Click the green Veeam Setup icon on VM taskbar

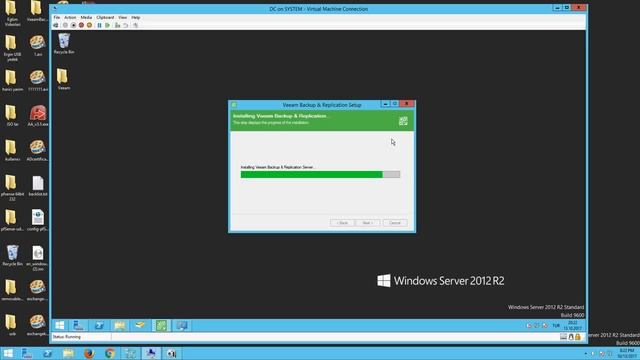(161, 325)
